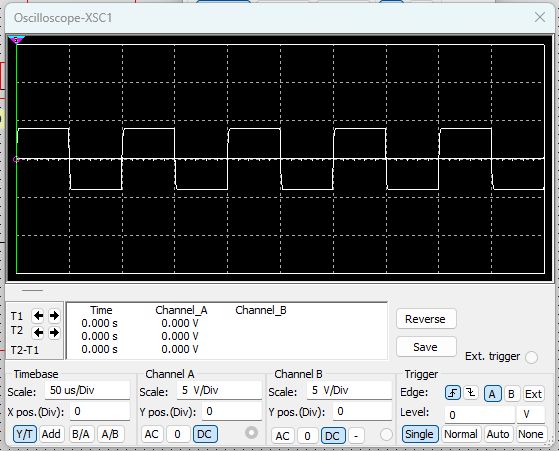The image size is (559, 451).
Task: Close the Oscilloscope-XSC1 window
Action: 540,17
